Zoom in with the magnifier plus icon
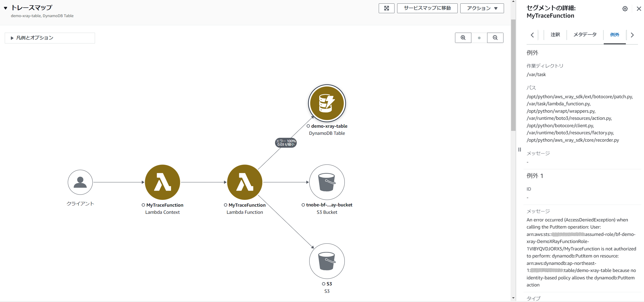 [463, 38]
